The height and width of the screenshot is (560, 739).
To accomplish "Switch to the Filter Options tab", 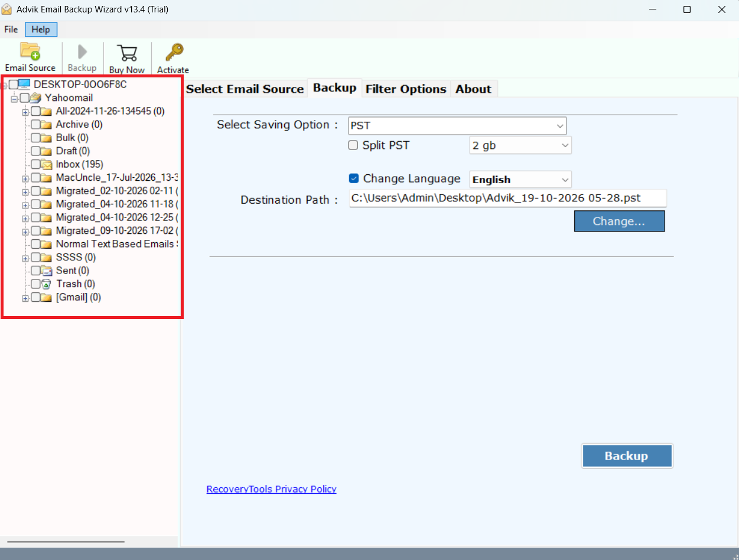I will point(406,89).
